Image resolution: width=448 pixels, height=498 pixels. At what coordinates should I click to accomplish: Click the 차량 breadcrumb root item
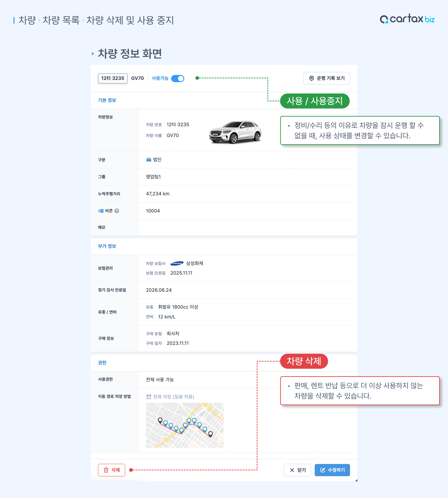coord(27,20)
